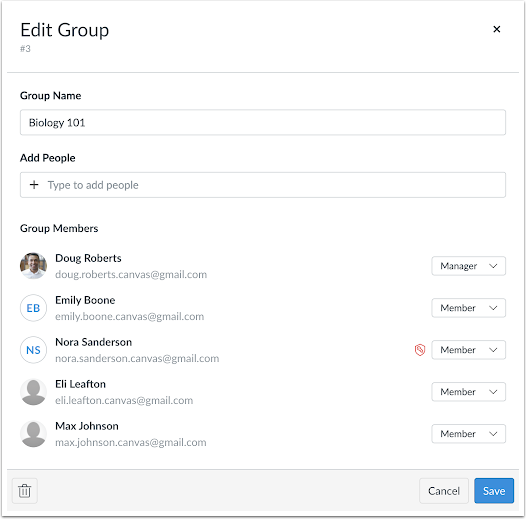Open Doug Roberts' Manager role dropdown
The image size is (526, 519).
pyautogui.click(x=468, y=266)
